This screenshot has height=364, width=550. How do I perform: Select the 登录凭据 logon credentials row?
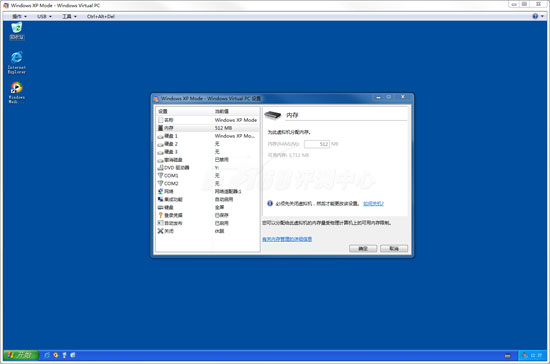point(207,215)
